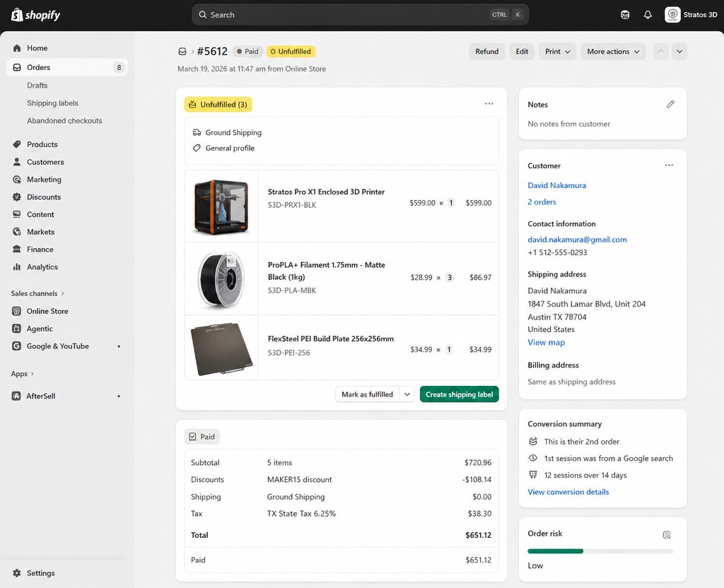
Task: Open More actions dropdown
Action: 613,51
